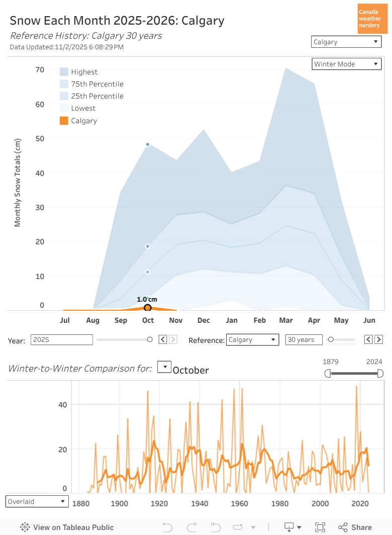This screenshot has height=535, width=392.
Task: Open the Calgary city dropdown at top right
Action: click(x=346, y=42)
